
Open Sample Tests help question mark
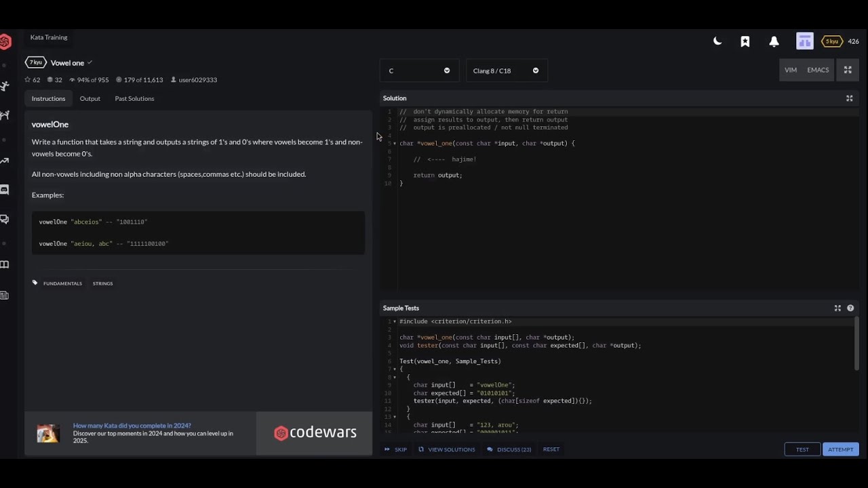tap(850, 308)
